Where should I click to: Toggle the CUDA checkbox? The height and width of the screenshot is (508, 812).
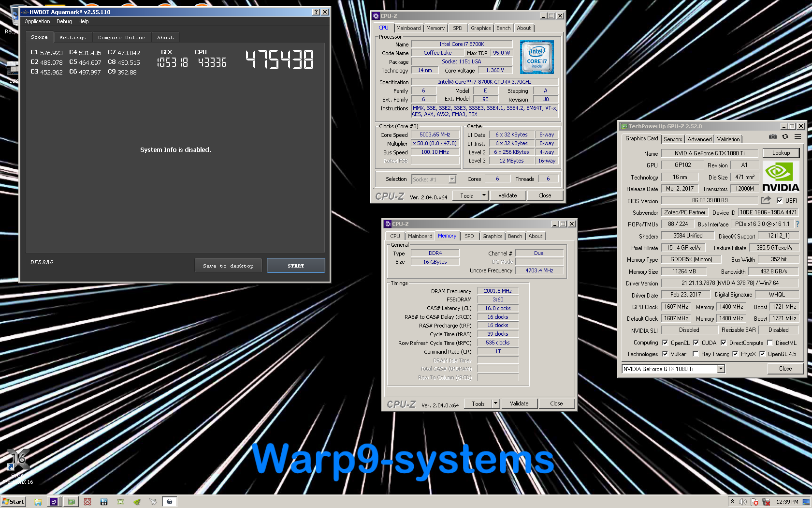(x=696, y=343)
